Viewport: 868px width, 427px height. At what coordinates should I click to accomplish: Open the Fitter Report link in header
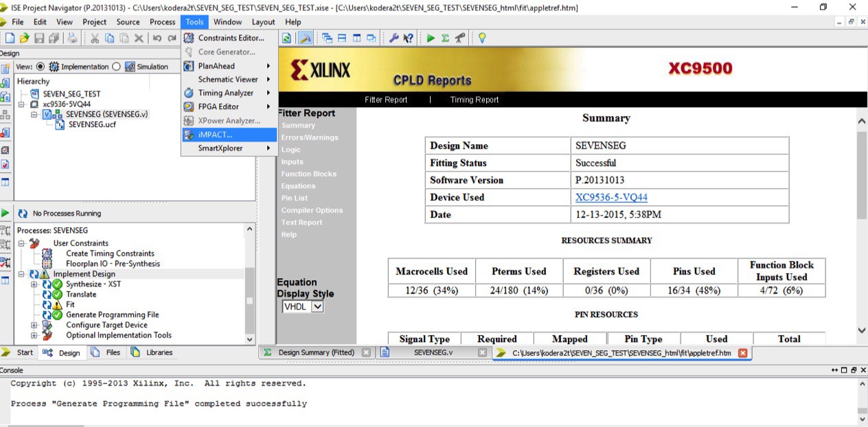tap(386, 100)
